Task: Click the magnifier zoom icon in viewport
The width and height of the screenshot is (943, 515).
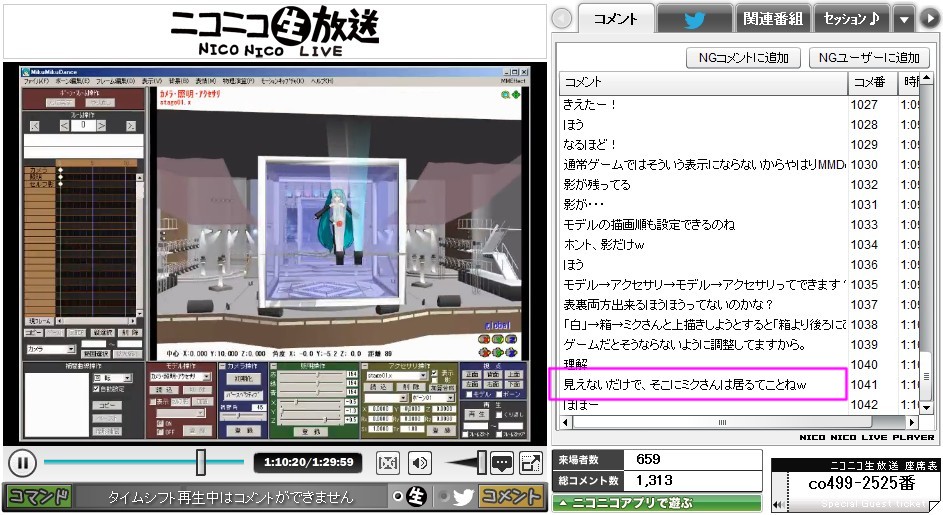Action: (x=506, y=94)
